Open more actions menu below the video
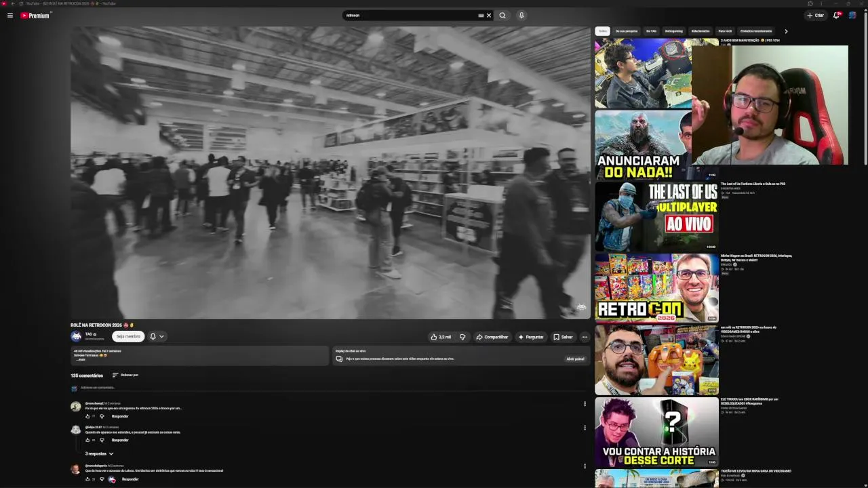This screenshot has width=868, height=488. pos(585,337)
